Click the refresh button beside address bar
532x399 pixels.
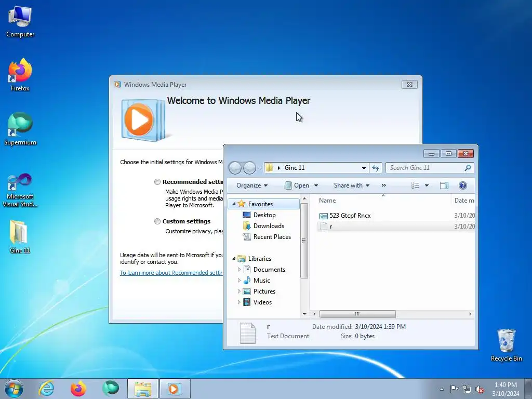pos(376,168)
